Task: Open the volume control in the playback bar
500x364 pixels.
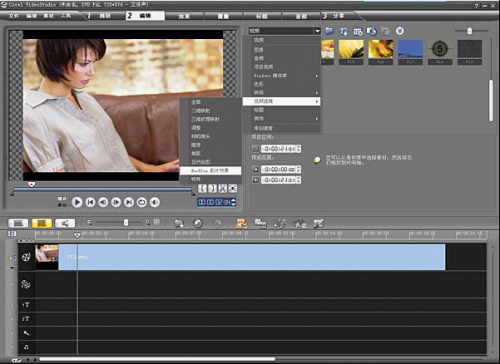Action: (155, 202)
